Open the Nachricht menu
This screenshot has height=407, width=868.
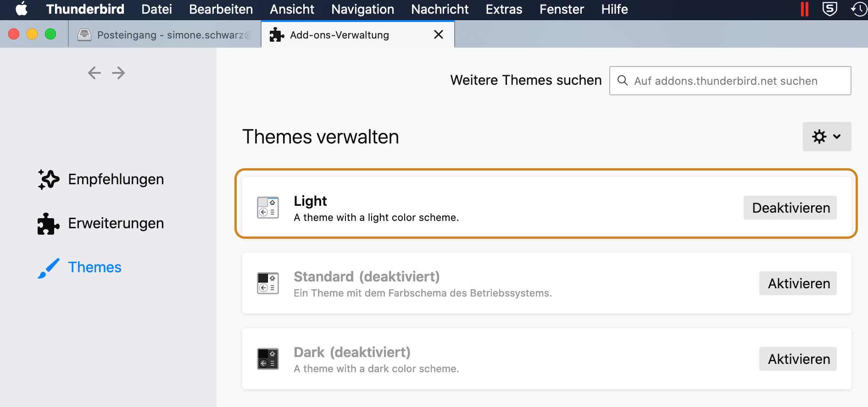440,9
